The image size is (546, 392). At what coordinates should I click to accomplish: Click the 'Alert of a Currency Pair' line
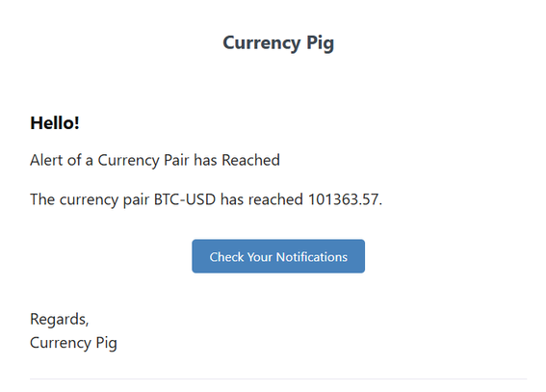tap(155, 161)
